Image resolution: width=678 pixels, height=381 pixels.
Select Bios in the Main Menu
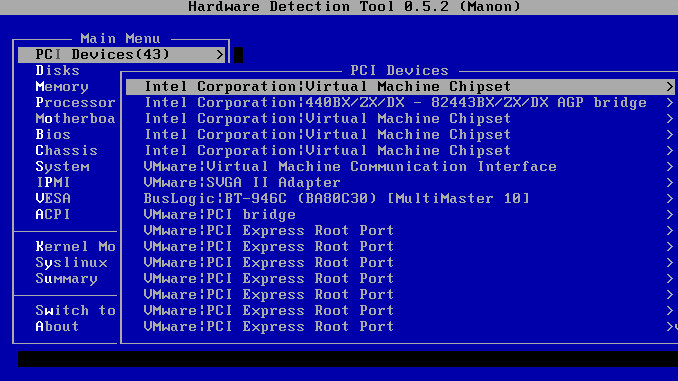point(53,134)
